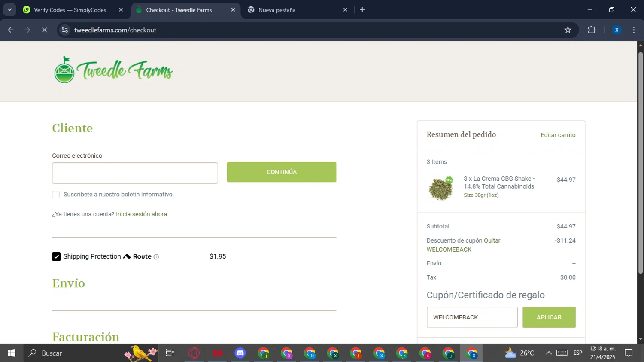Open Task View on the taskbar
Image resolution: width=644 pixels, height=362 pixels.
coord(170,353)
